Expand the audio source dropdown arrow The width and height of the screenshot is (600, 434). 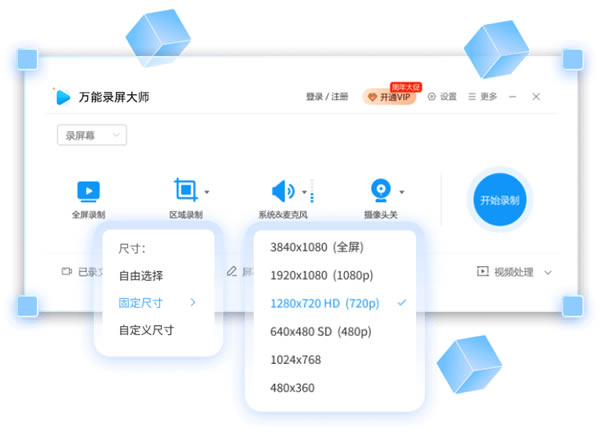(x=304, y=192)
